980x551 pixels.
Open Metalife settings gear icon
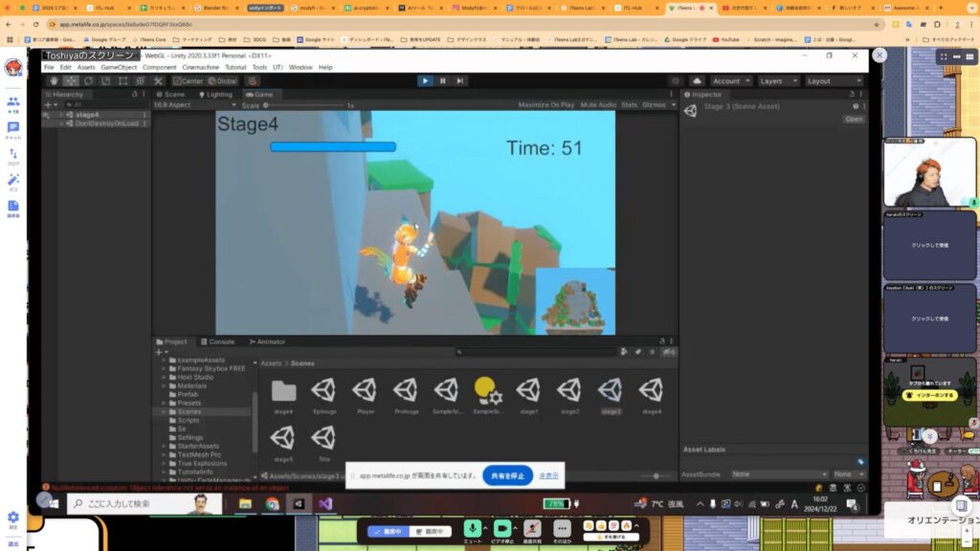point(13,519)
